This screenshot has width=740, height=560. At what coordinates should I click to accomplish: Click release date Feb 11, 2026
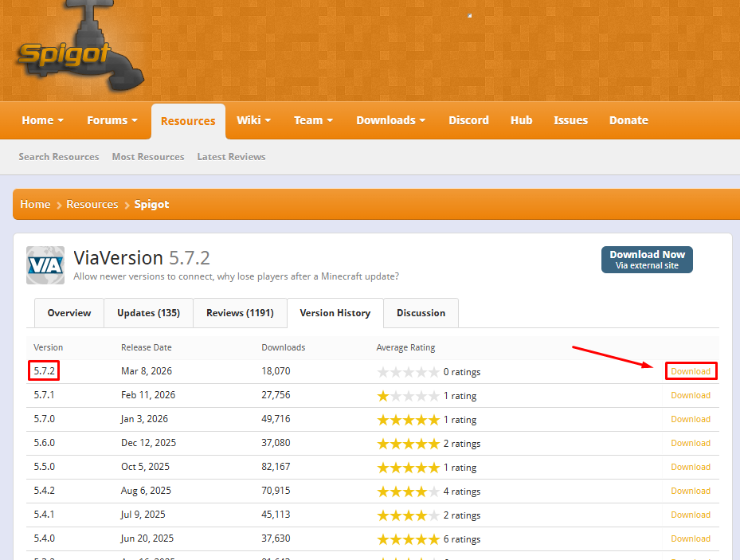point(148,395)
